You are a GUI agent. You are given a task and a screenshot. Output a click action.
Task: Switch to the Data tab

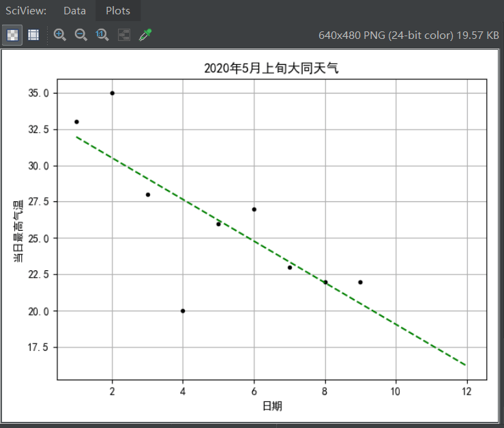(74, 11)
